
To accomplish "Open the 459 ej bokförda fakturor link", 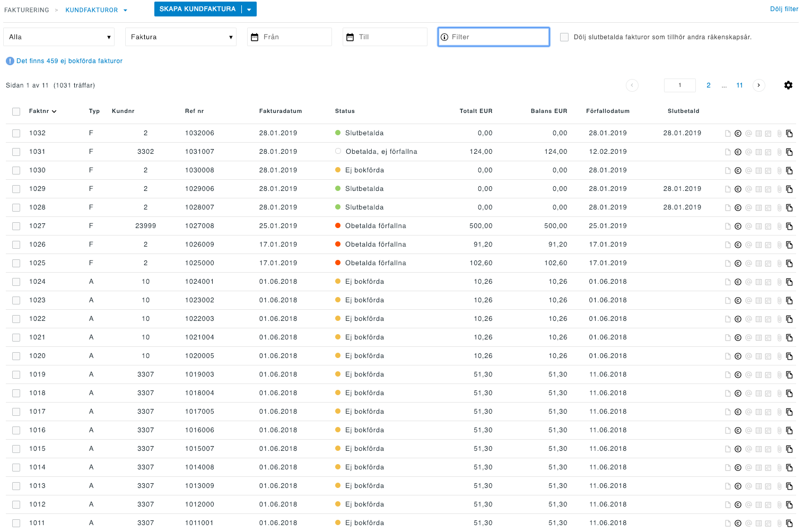I will click(x=69, y=61).
